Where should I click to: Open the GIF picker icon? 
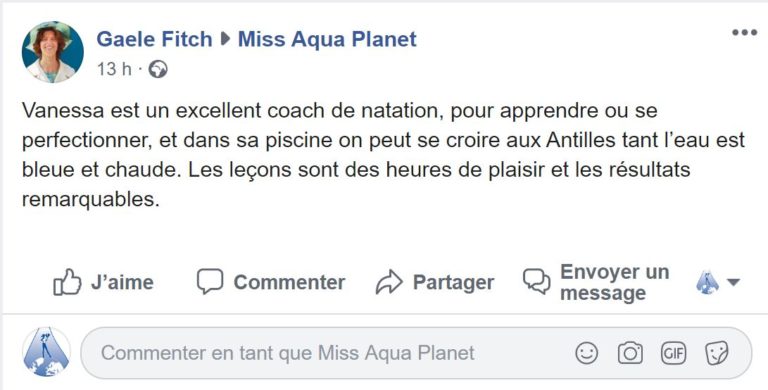673,353
